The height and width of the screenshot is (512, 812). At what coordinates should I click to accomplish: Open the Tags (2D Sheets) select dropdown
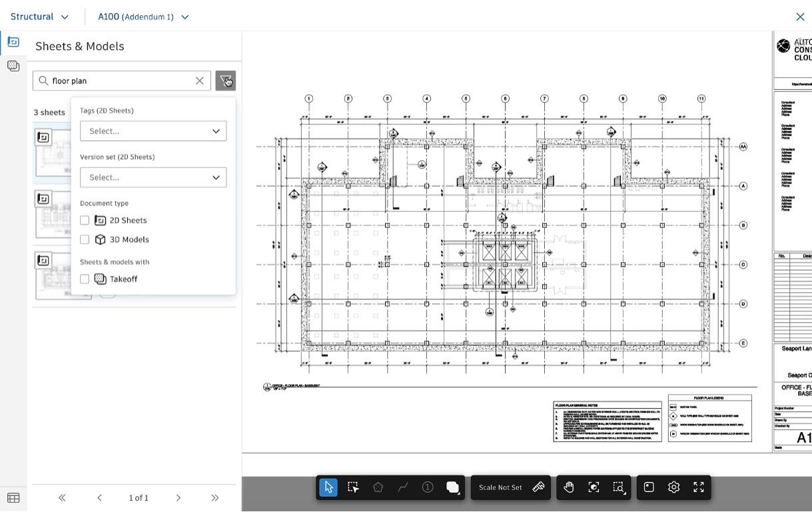(153, 131)
